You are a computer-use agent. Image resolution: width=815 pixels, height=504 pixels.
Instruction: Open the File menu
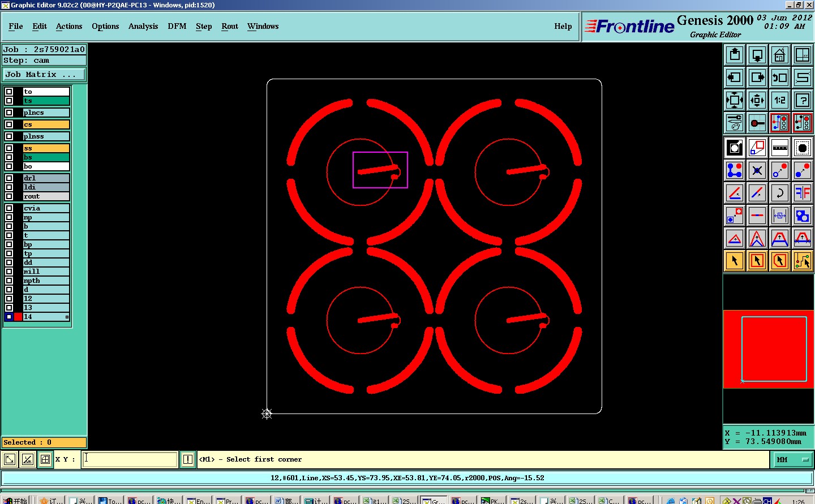coord(16,26)
